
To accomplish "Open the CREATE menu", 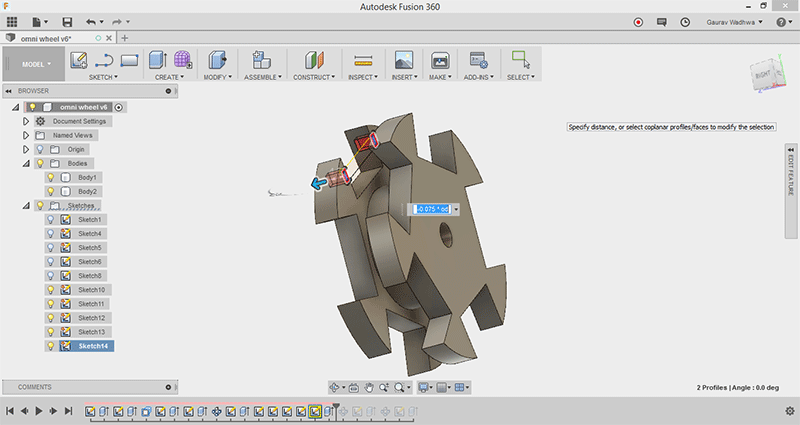I will [x=169, y=77].
